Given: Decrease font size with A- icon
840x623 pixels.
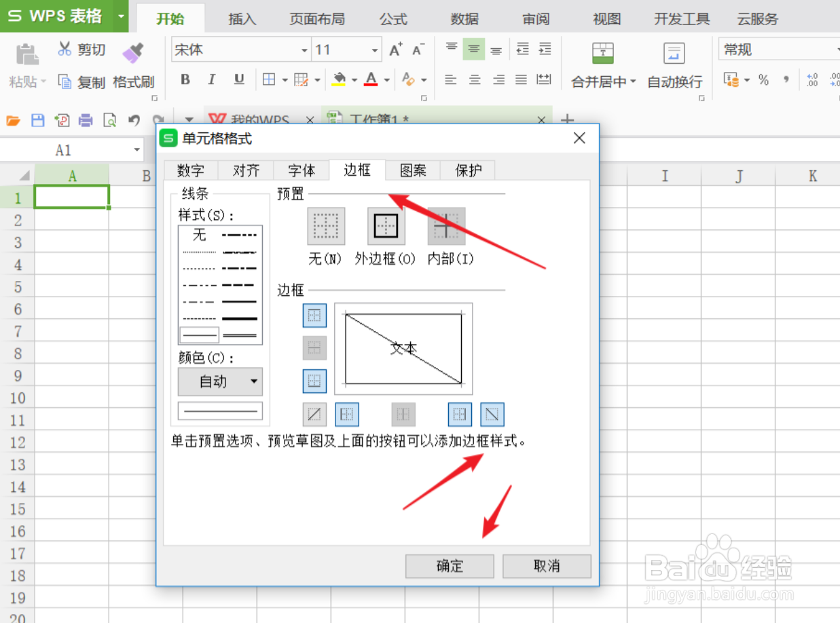Looking at the screenshot, I should click(418, 50).
